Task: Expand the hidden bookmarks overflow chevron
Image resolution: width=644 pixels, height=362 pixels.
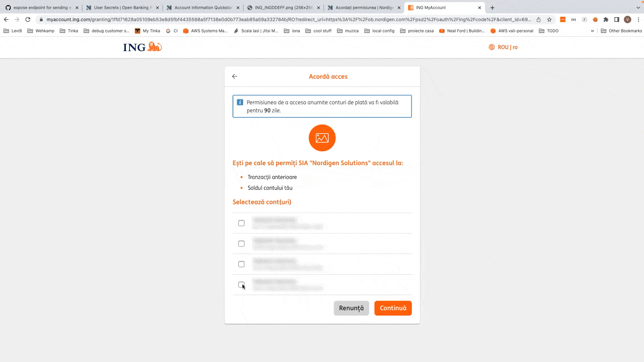Action: pyautogui.click(x=592, y=31)
